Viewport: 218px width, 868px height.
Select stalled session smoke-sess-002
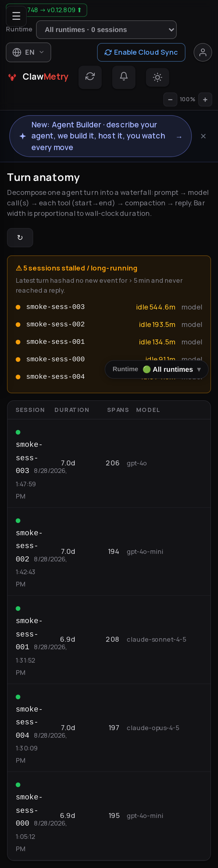(x=109, y=325)
